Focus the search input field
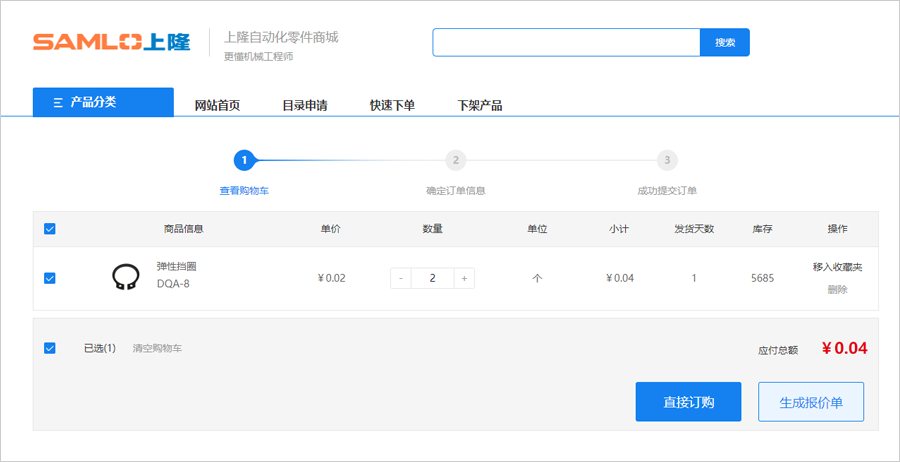 [x=565, y=43]
